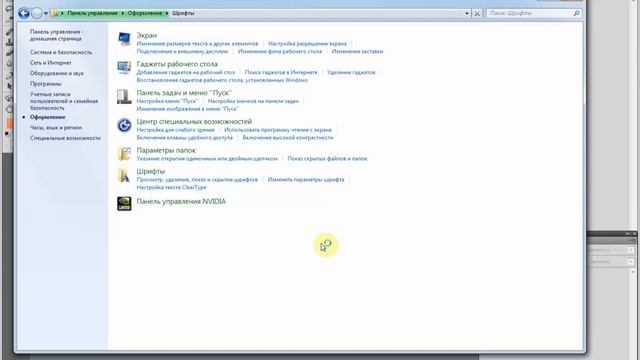Open 'Система и безопасность' in sidebar

click(61, 52)
